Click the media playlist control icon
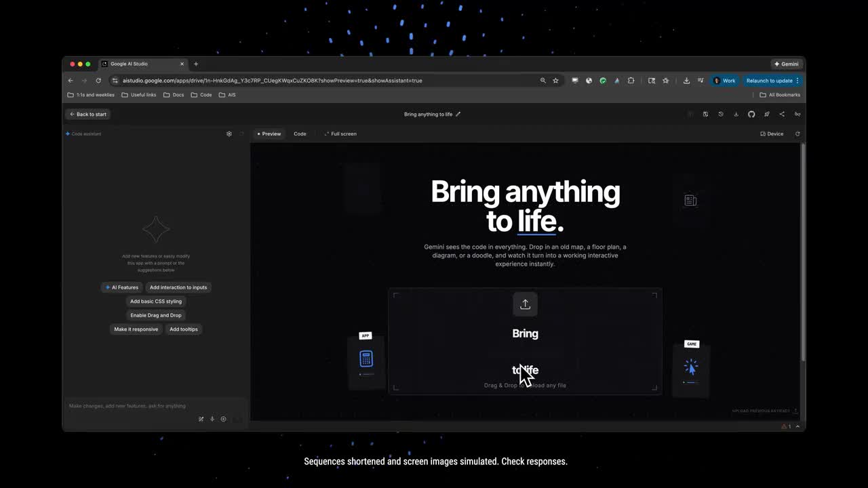The width and height of the screenshot is (868, 488). tap(701, 81)
